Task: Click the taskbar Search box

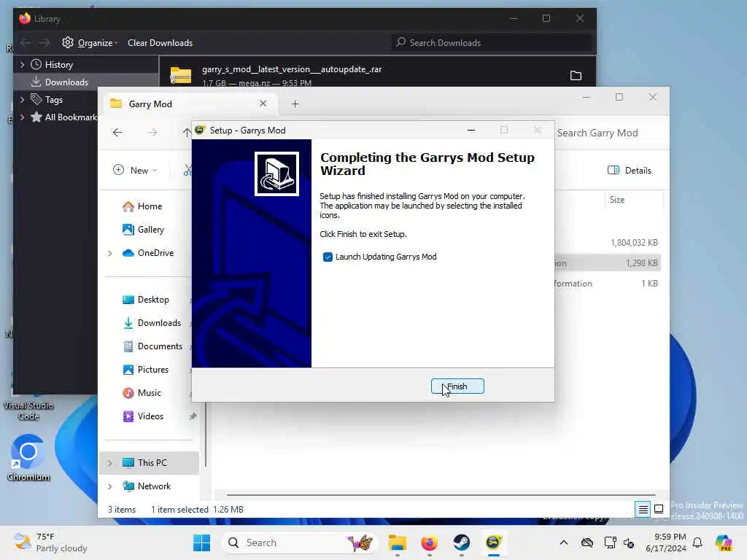Action: coord(299,542)
